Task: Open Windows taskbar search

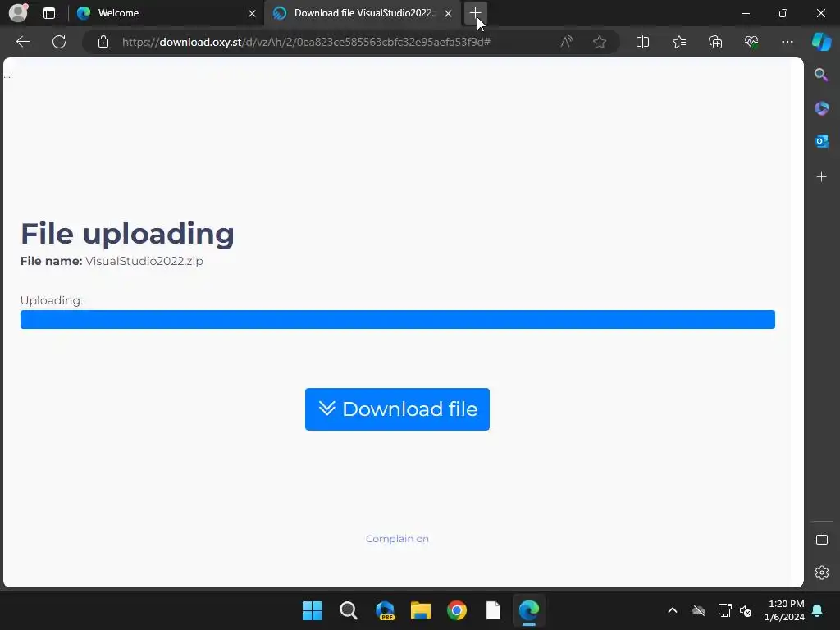Action: click(349, 610)
